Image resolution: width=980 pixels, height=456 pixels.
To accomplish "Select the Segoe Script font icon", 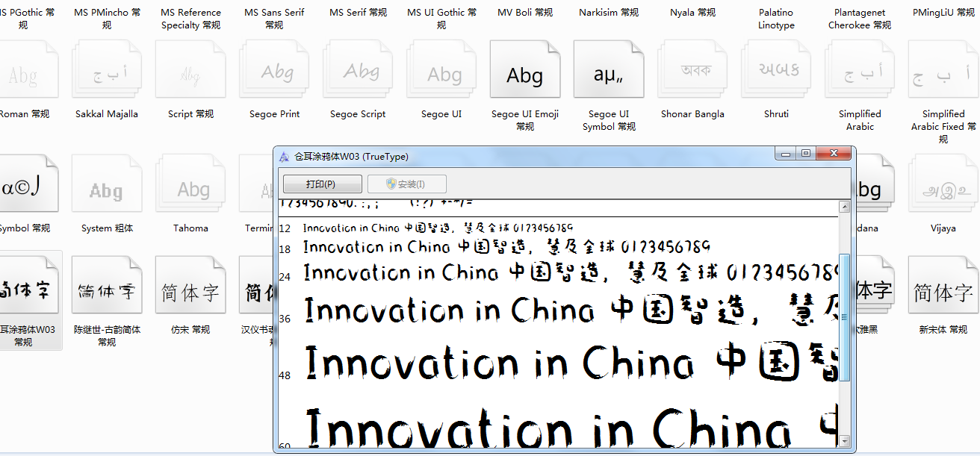I will [x=358, y=74].
